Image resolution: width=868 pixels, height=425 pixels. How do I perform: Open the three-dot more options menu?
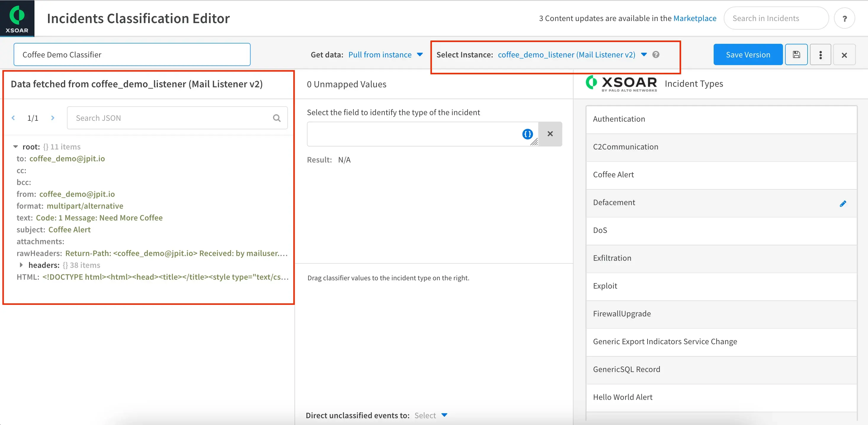point(821,54)
